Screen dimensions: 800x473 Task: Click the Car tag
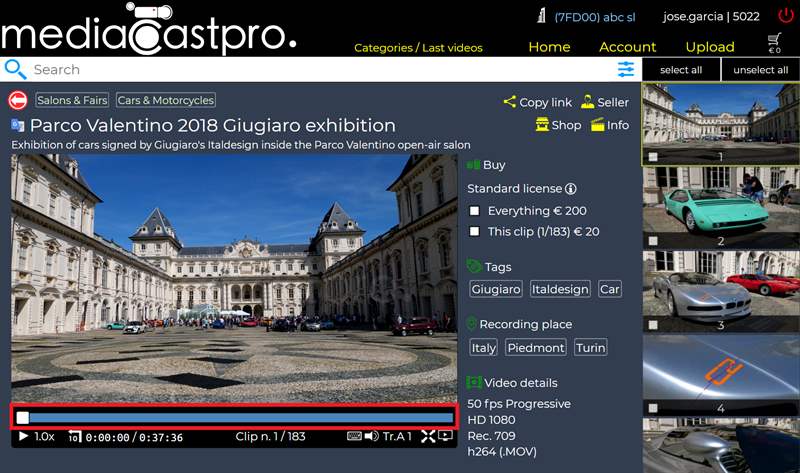coord(609,289)
